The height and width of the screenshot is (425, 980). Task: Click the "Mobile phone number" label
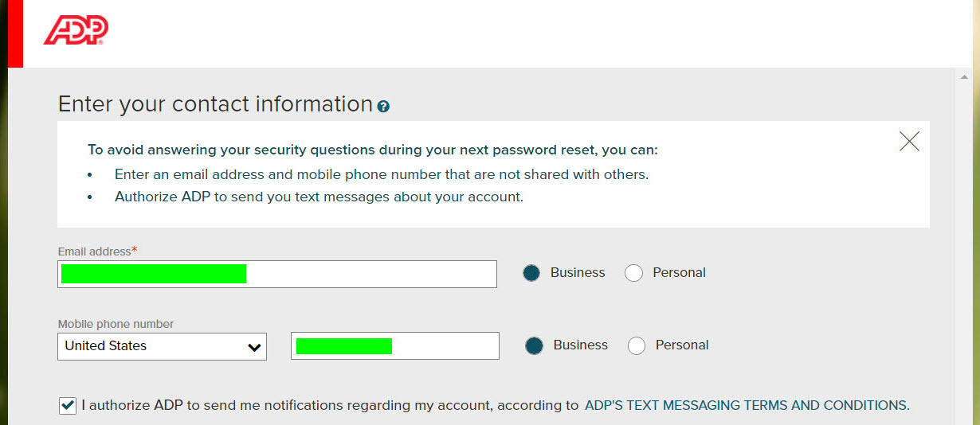point(116,324)
